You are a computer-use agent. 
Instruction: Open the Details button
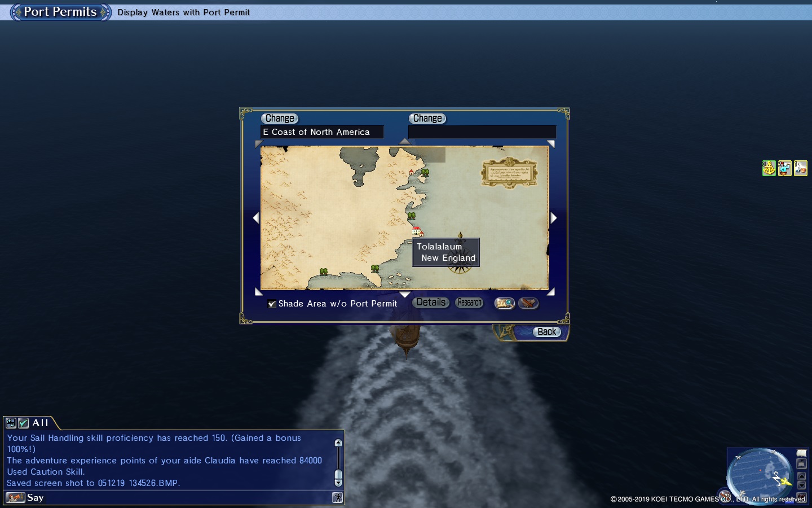pyautogui.click(x=431, y=303)
